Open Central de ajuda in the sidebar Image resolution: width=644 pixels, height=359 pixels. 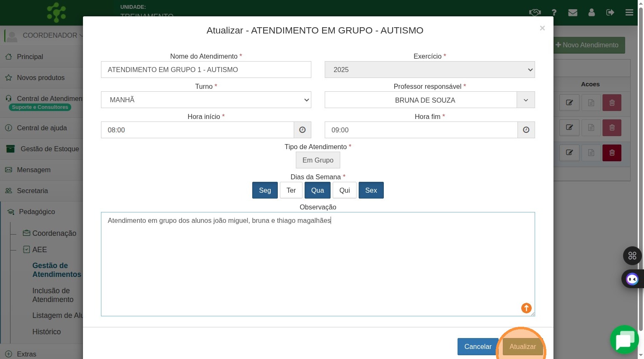coord(42,128)
